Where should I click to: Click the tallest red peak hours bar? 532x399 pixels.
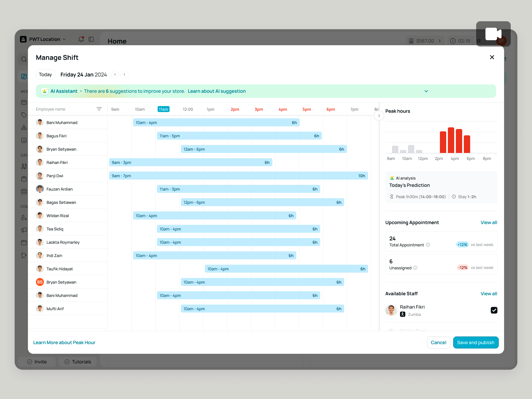tap(451, 140)
